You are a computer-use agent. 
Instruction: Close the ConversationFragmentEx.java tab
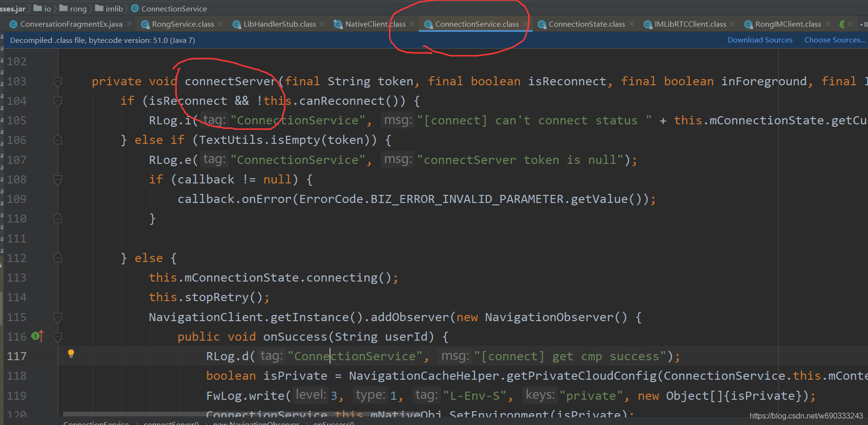point(129,24)
